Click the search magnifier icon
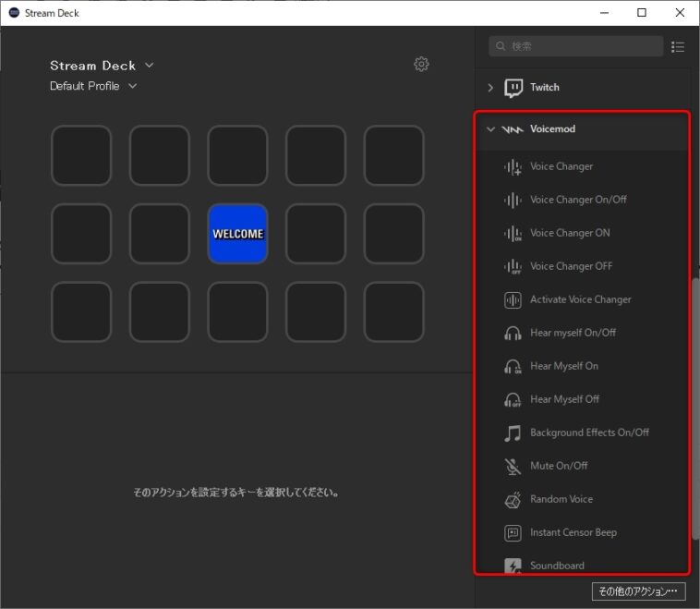Screen dimensions: 700x609 tap(501, 46)
